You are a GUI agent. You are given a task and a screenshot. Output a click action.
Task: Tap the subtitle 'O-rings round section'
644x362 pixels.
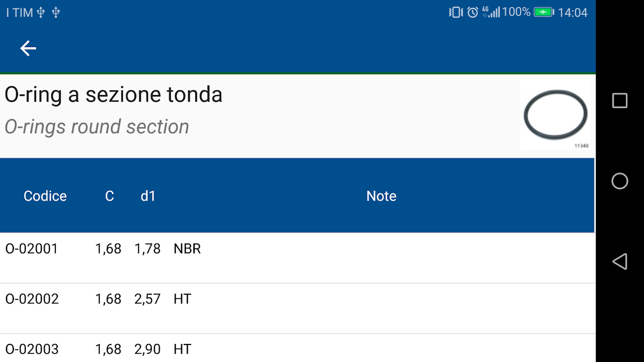[97, 127]
